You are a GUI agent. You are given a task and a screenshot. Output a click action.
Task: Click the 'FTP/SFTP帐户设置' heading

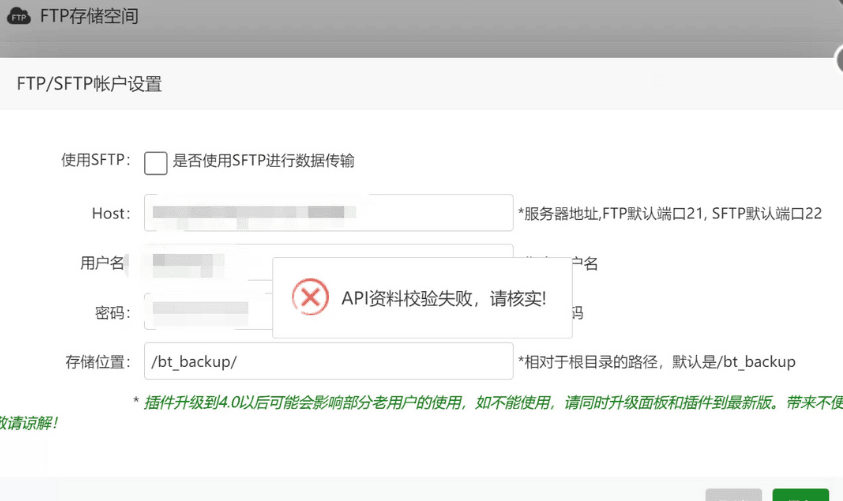click(89, 84)
